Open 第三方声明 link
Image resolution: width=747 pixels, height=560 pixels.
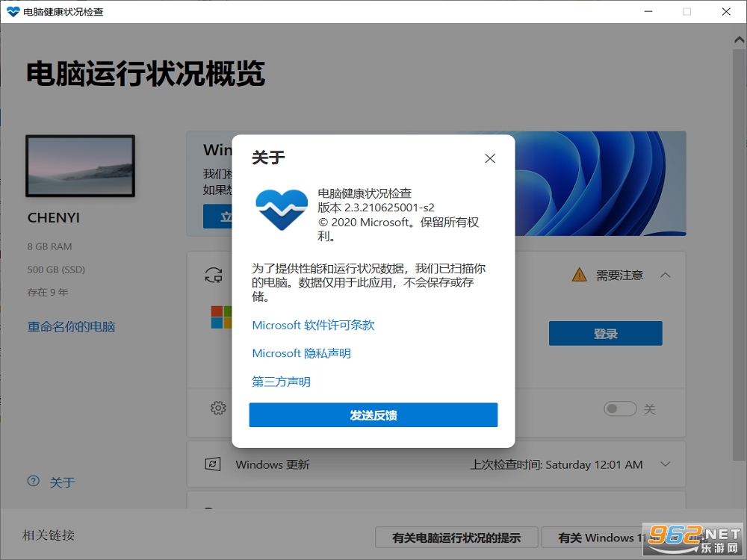point(281,382)
